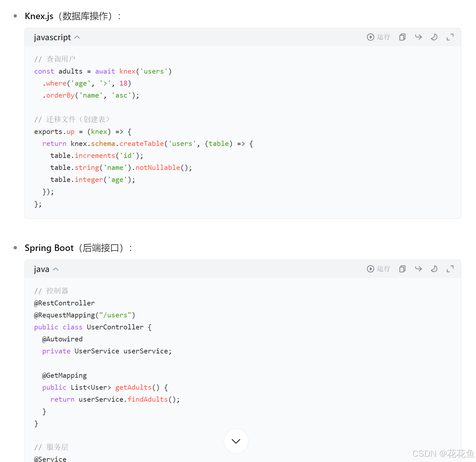Image resolution: width=476 pixels, height=462 pixels.
Task: Click 'exports.up = (knex) => {' line
Action: [83, 132]
